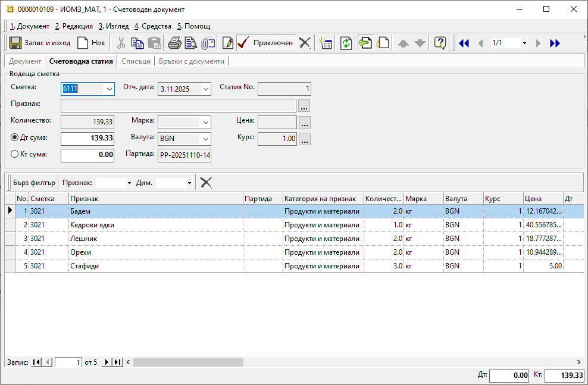
Task: Click the copy icon in the toolbar
Action: [x=137, y=43]
